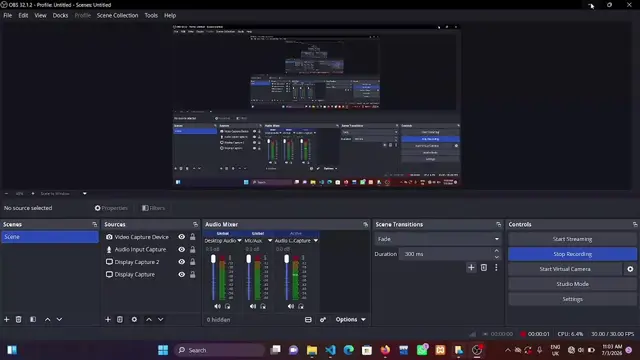Open scene filters icon in Scenes dock
The width and height of the screenshot is (640, 360).
coord(33,320)
